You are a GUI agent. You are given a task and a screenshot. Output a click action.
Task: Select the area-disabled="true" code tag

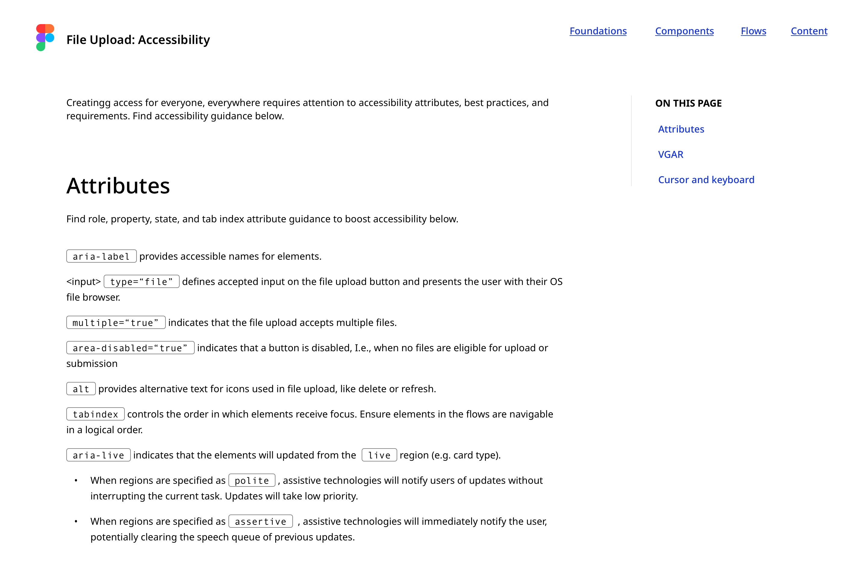(x=130, y=348)
